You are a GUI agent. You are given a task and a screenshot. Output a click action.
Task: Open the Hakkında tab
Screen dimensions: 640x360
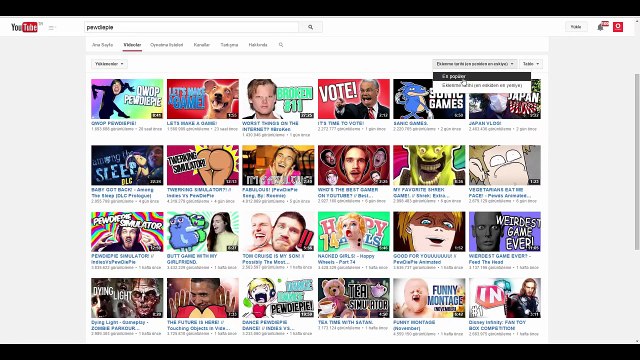click(x=258, y=45)
